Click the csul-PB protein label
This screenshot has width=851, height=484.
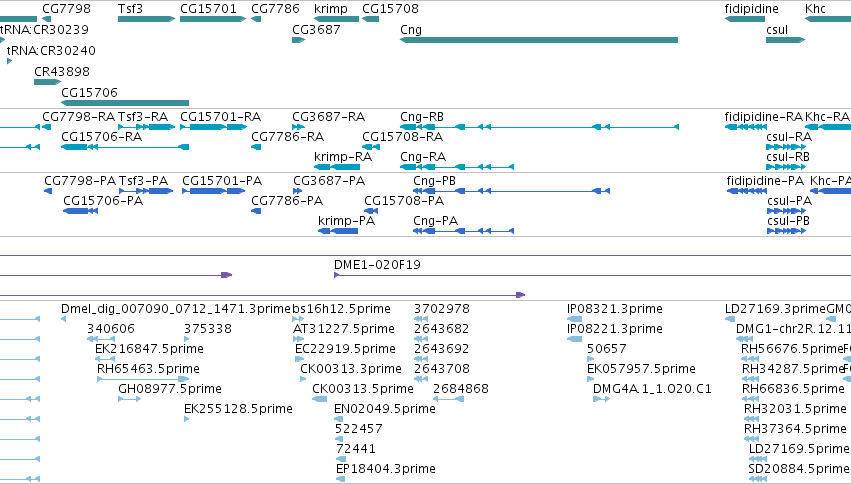[x=789, y=221]
